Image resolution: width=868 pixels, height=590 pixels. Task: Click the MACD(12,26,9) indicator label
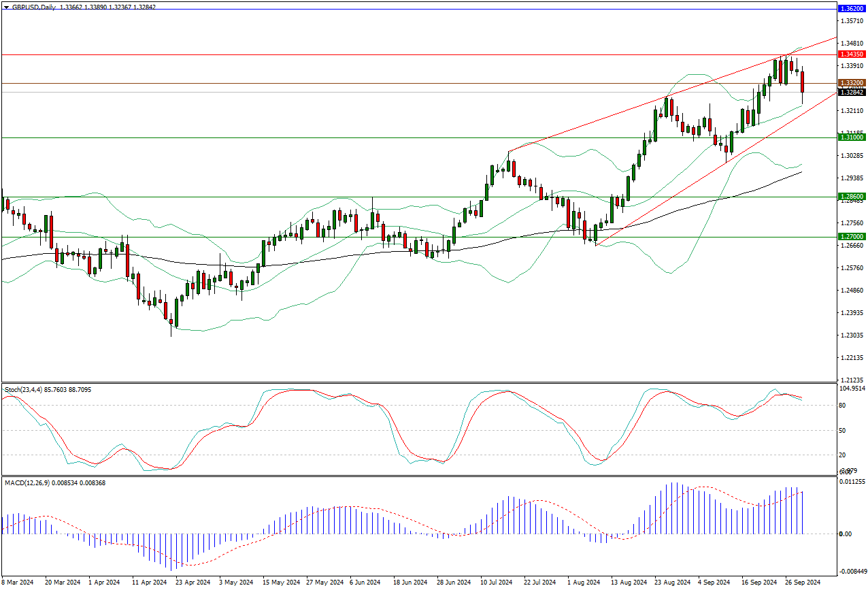coord(27,482)
